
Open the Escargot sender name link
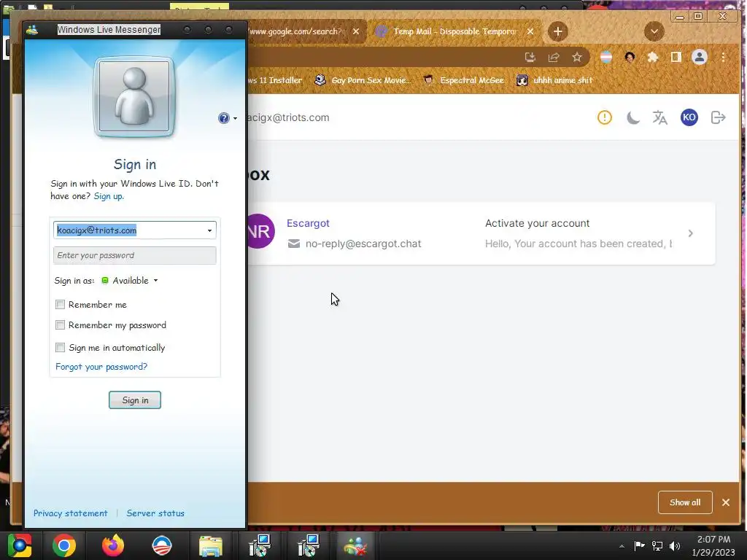pyautogui.click(x=308, y=223)
